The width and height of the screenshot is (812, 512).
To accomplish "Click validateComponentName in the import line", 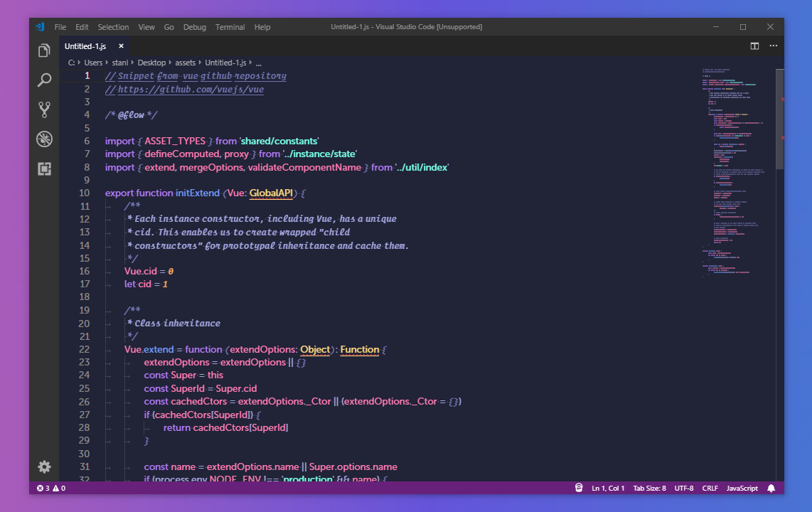I will coord(304,167).
